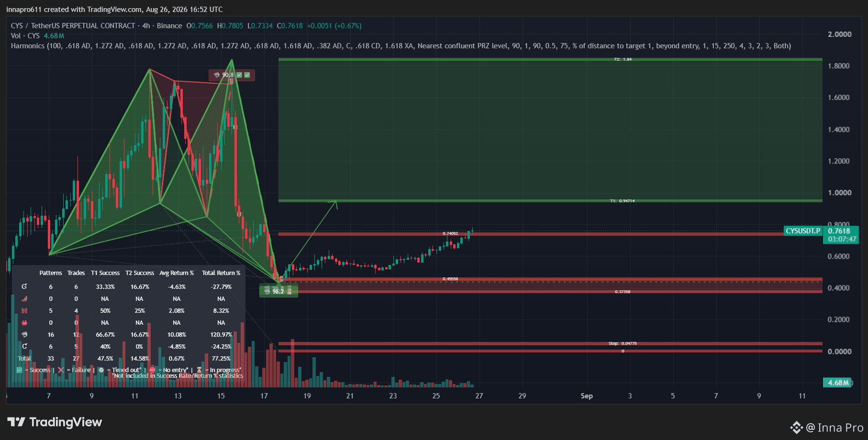Click the open value O0.7566
This screenshot has width=868, height=440.
(x=200, y=26)
